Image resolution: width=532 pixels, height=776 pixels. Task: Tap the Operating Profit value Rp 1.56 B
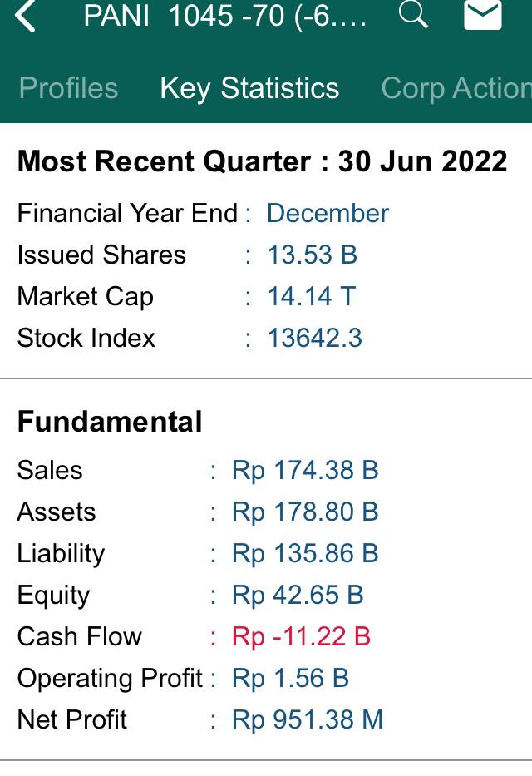(x=290, y=678)
